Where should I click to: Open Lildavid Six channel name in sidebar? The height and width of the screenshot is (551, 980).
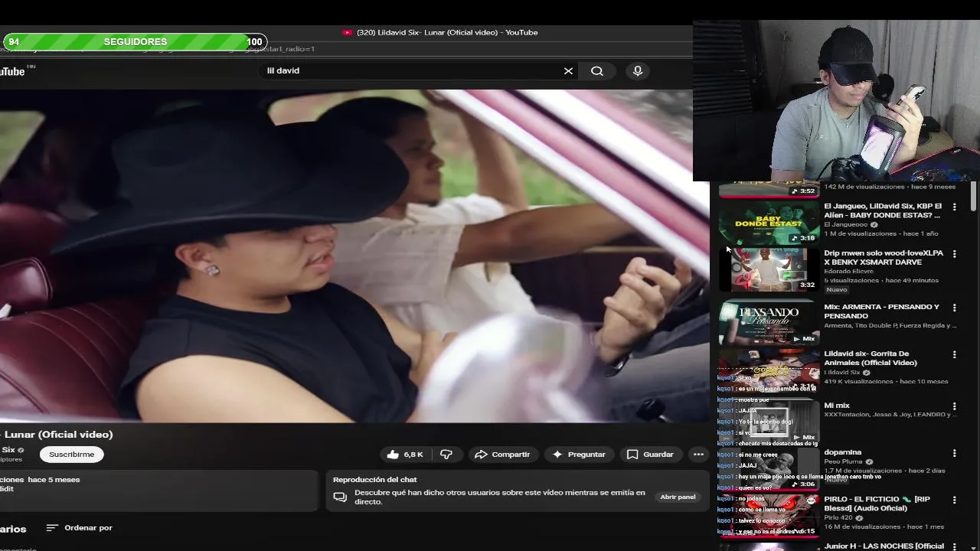coord(842,373)
